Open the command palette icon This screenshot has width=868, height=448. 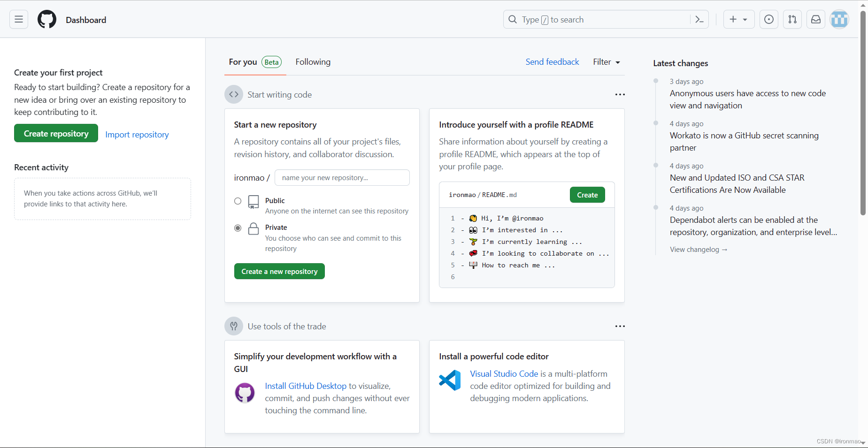(x=699, y=19)
